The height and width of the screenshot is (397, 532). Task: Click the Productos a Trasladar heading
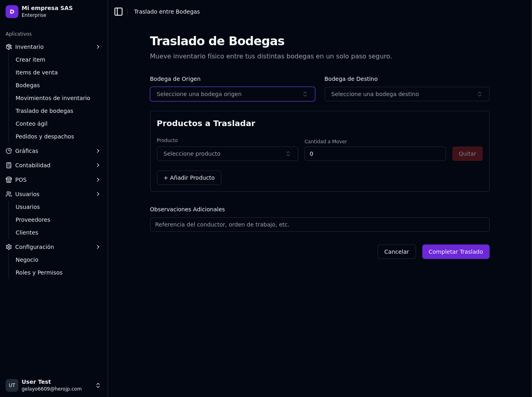[x=206, y=123]
